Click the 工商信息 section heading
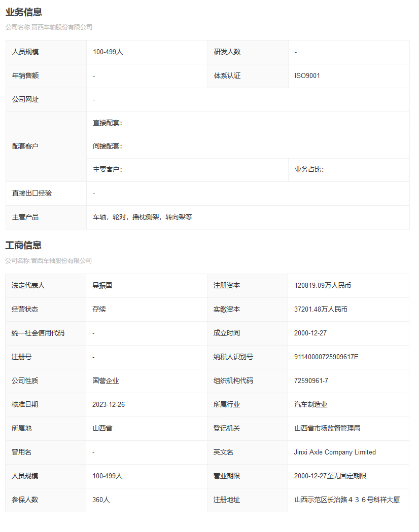This screenshot has width=419, height=532. point(23,245)
